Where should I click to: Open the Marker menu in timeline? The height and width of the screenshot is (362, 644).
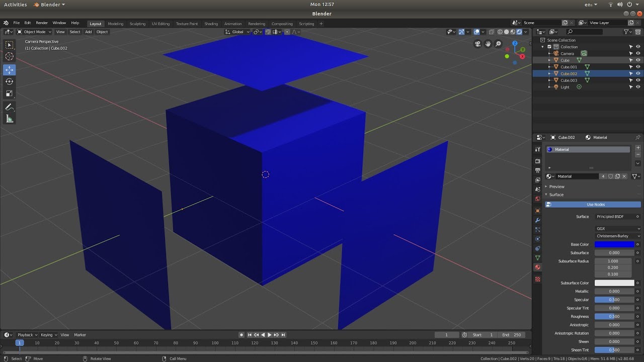80,335
